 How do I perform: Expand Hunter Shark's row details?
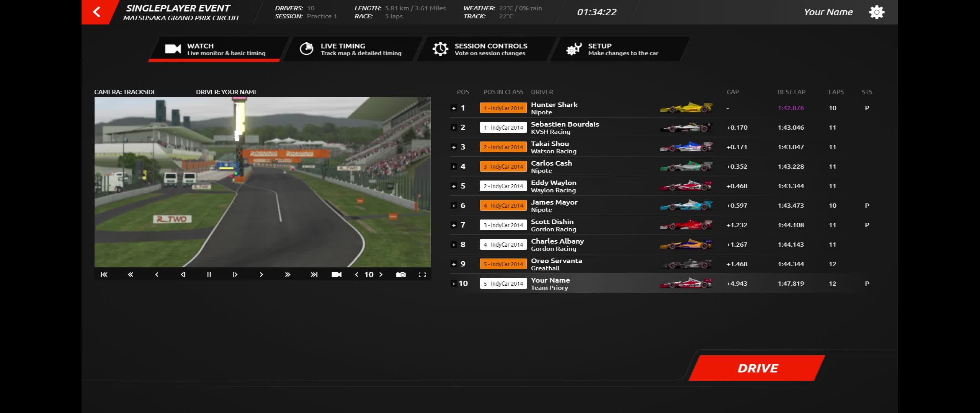tap(454, 108)
